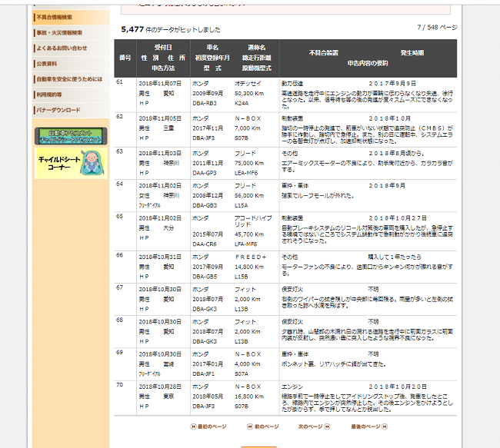The width and height of the screenshot is (500, 448).
Task: Click the 申告内容の要約 header label
Action: click(368, 64)
